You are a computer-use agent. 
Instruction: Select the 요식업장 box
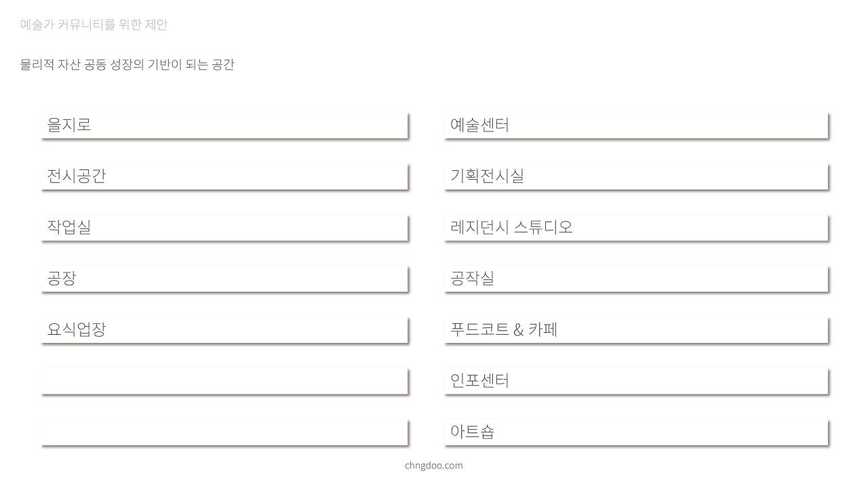coord(224,330)
